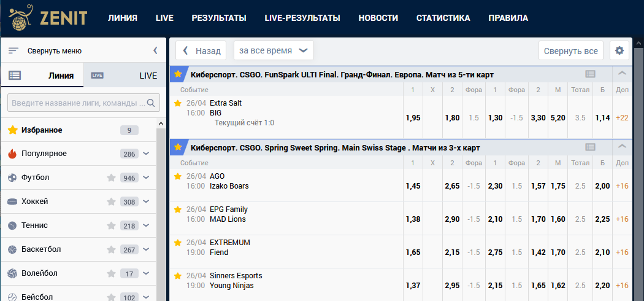Unfavorite the Extra Salt vs BIG match
The image size is (644, 301).
pyautogui.click(x=178, y=103)
